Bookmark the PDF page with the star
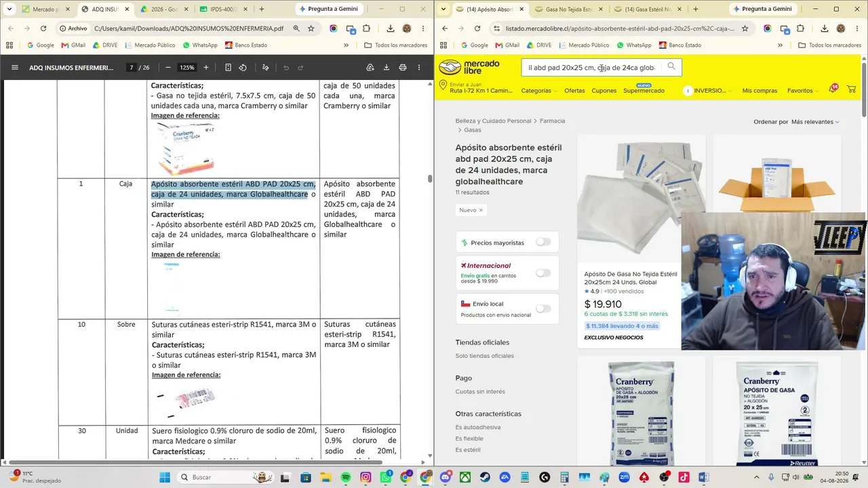868x488 pixels. pos(311,28)
